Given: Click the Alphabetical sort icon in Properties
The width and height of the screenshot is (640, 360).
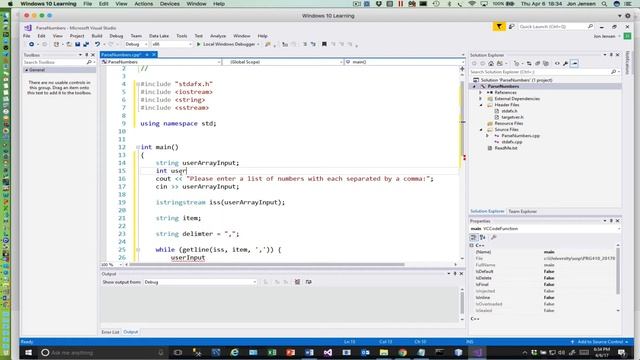Looking at the screenshot, I should pyautogui.click(x=483, y=237).
